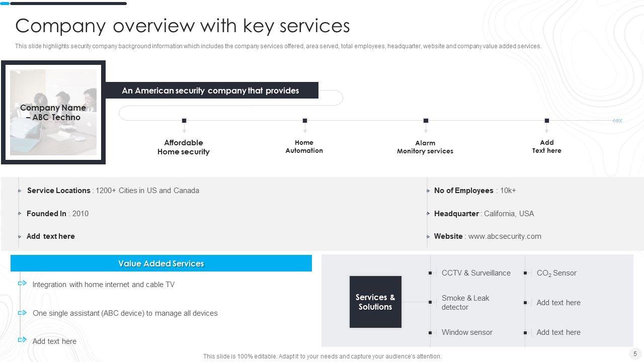Click the Company overview with key services title
The image size is (644, 362).
pyautogui.click(x=183, y=25)
